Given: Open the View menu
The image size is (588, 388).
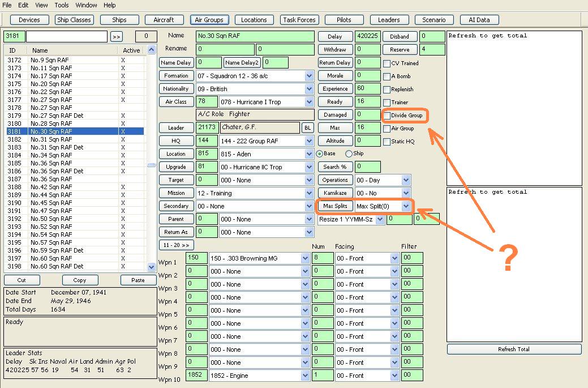Looking at the screenshot, I should [x=41, y=5].
